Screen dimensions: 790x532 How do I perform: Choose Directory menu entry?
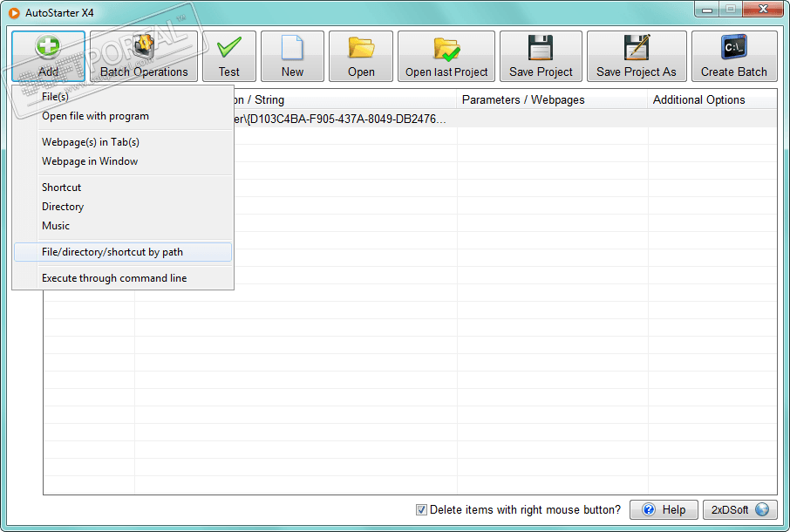coord(123,207)
